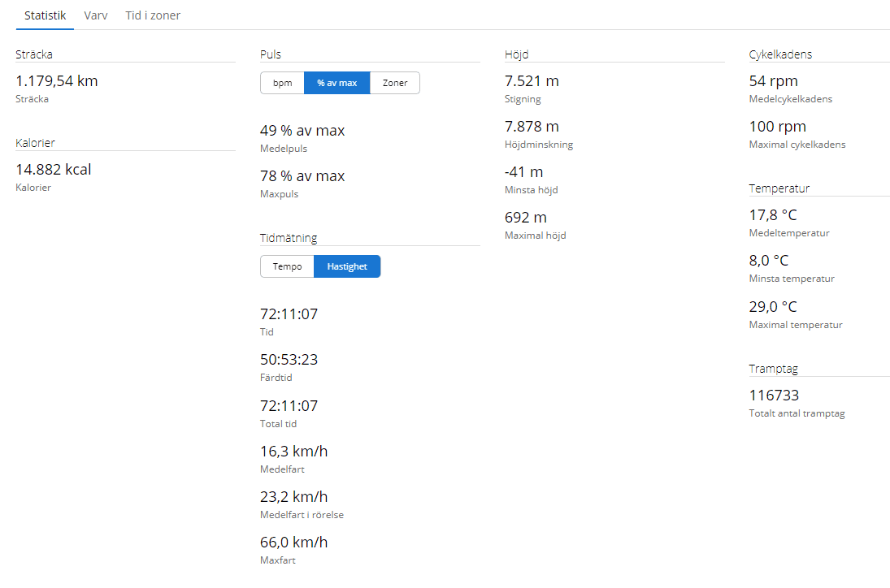Choose Tempo under Tidmätning

(287, 266)
